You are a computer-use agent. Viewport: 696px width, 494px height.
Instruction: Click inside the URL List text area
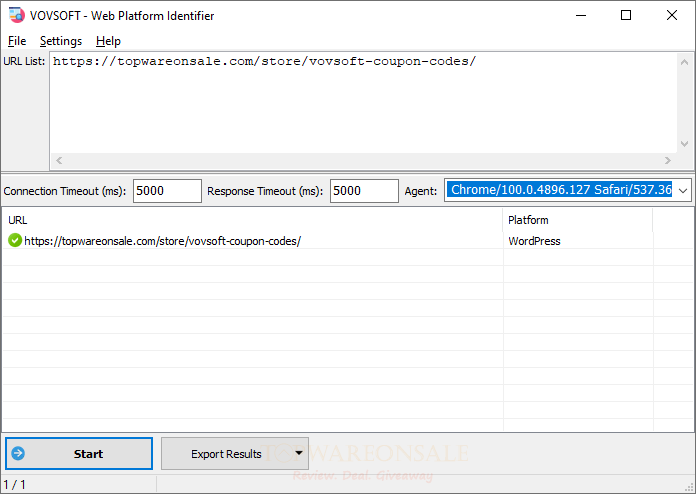tap(363, 103)
